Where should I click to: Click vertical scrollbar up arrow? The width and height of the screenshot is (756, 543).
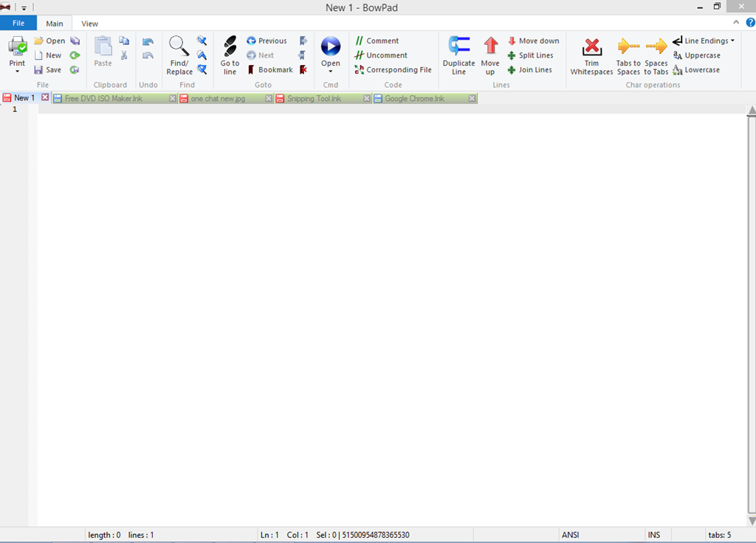click(x=751, y=111)
